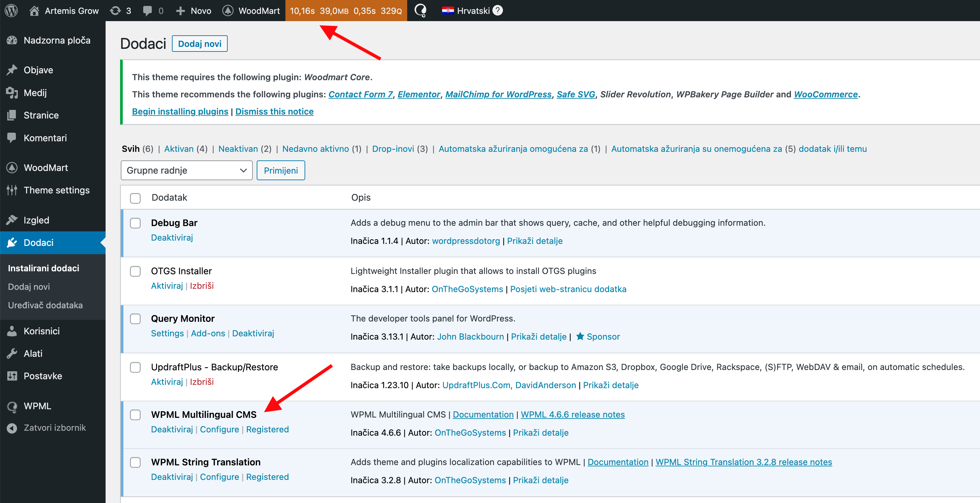
Task: Open Uređivač dodataka submenu item
Action: pyautogui.click(x=45, y=305)
